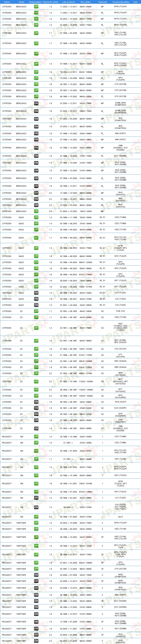Select the '93kW / 126KM' power cell

click(x=85, y=367)
